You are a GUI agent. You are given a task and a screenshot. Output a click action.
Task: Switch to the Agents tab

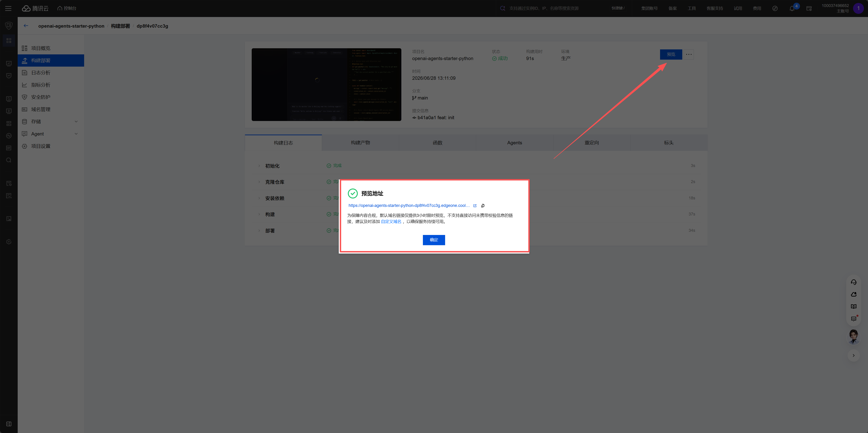514,143
